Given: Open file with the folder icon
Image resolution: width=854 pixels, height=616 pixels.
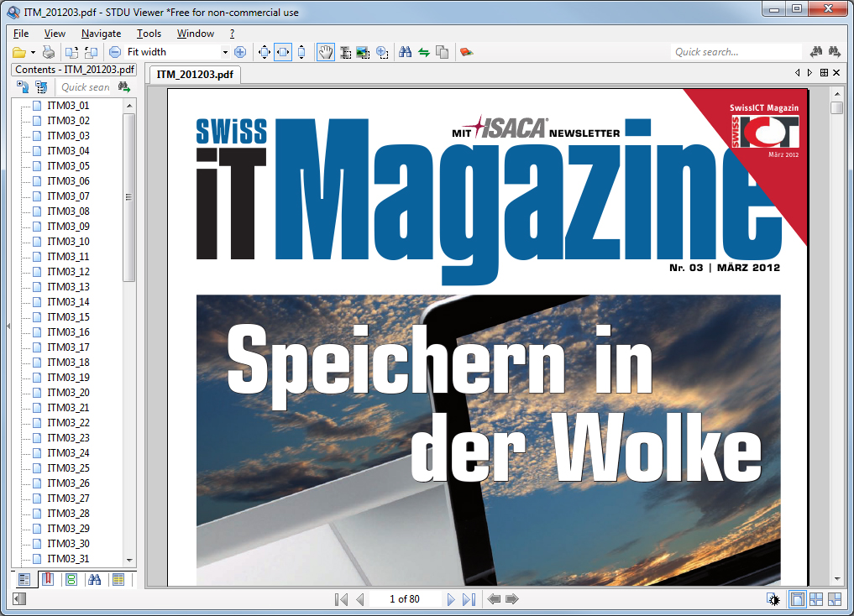Looking at the screenshot, I should coord(19,52).
